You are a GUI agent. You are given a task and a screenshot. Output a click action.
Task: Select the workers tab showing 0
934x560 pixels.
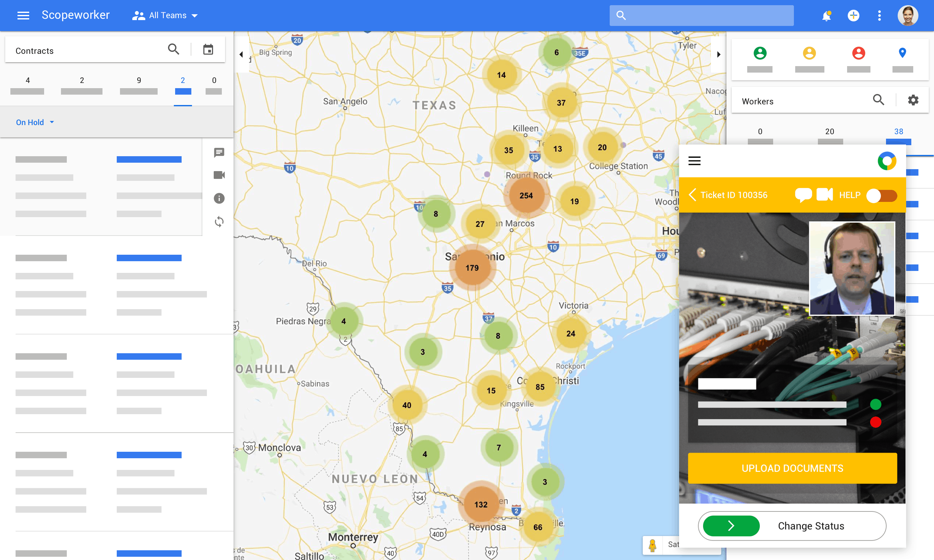point(760,136)
